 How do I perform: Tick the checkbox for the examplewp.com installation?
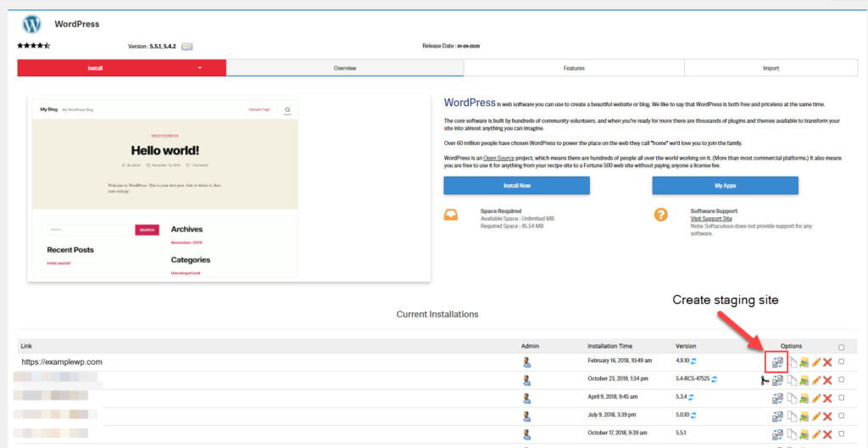coord(841,361)
